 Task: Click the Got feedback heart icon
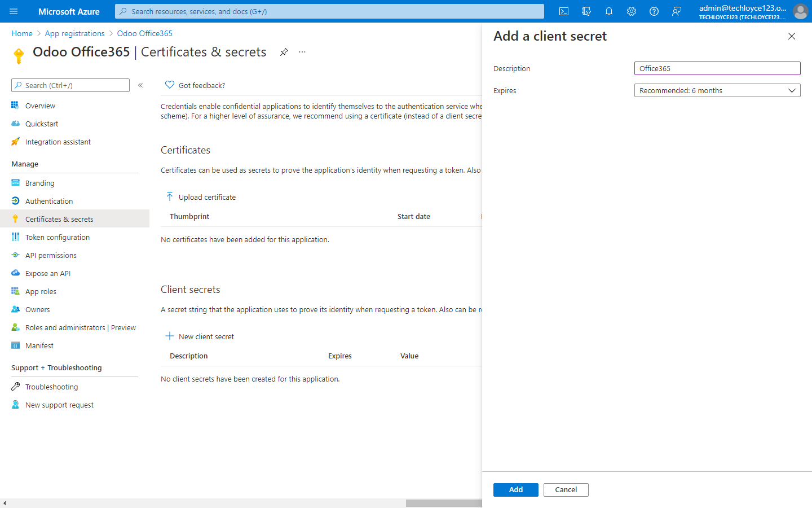pyautogui.click(x=170, y=85)
